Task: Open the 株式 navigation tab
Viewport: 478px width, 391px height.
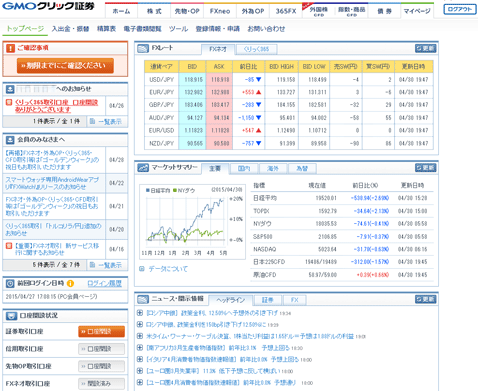Action: [154, 11]
